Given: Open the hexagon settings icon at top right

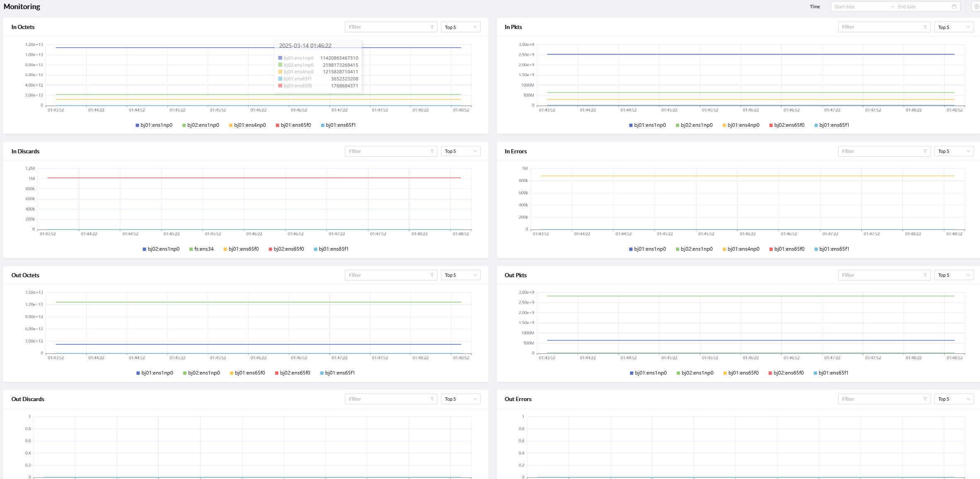Looking at the screenshot, I should 976,7.
